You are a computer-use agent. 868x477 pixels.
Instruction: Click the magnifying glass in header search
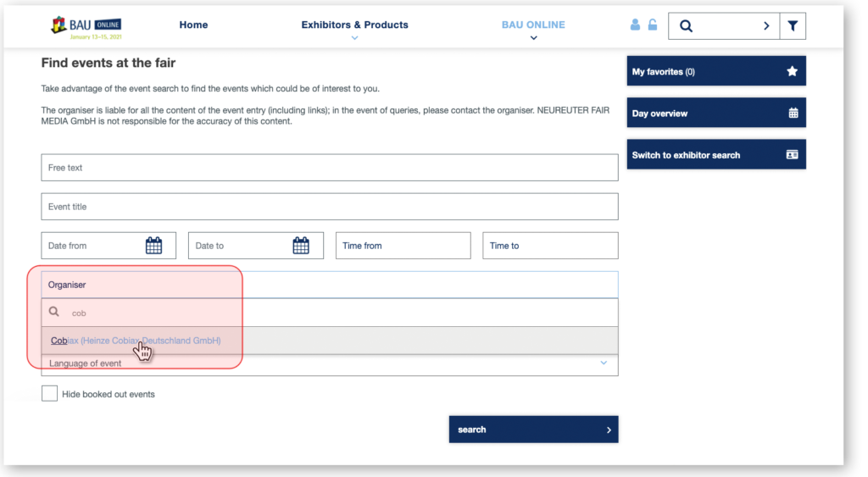(x=687, y=26)
